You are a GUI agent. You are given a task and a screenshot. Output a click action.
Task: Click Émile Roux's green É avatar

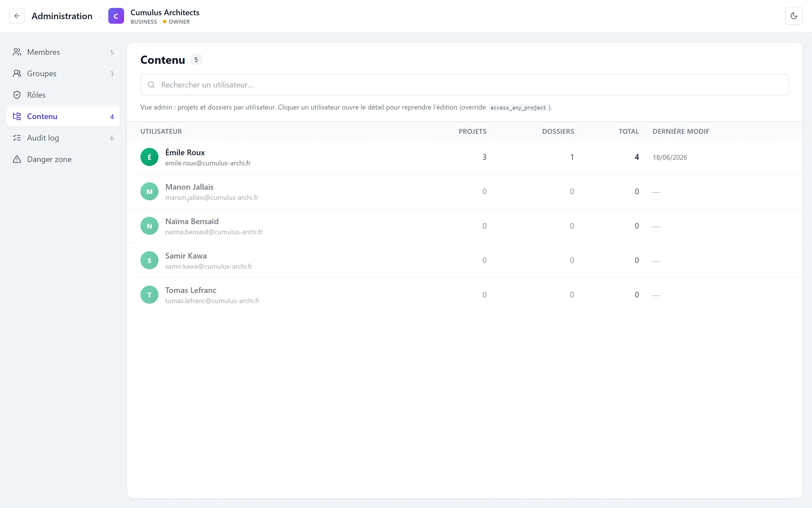click(x=149, y=157)
